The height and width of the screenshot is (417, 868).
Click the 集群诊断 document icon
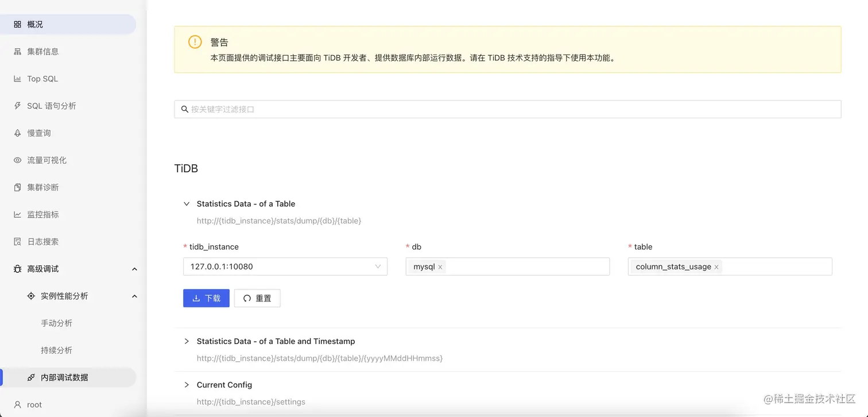pos(17,187)
